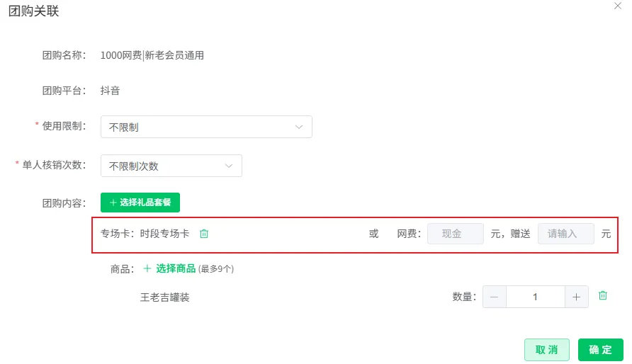
Task: Click the plus icon beside 选择商品
Action: 147,268
